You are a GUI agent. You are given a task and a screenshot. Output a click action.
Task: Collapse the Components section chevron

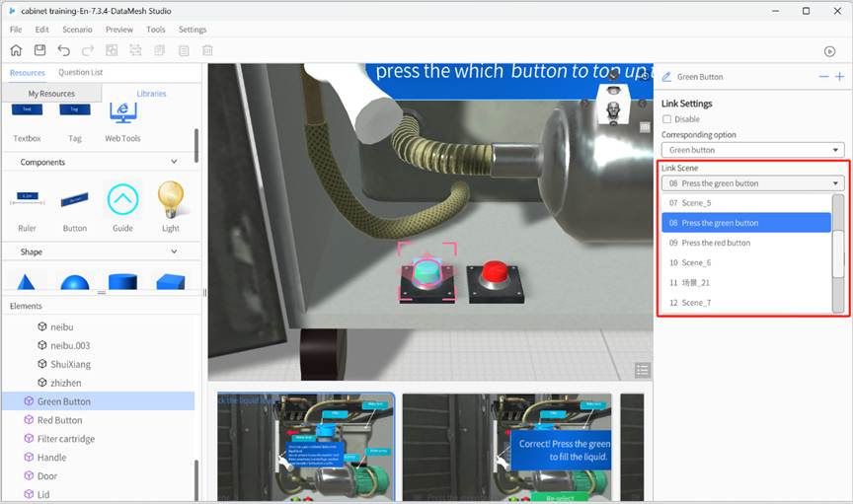175,162
